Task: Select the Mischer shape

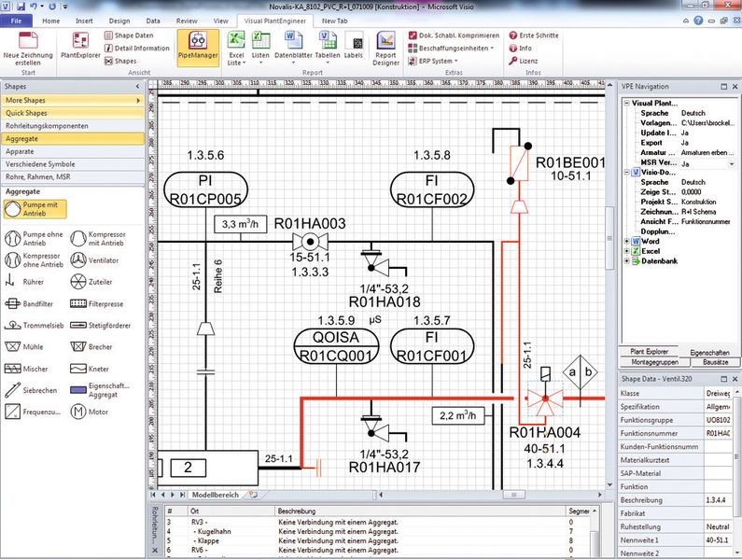Action: pyautogui.click(x=26, y=369)
